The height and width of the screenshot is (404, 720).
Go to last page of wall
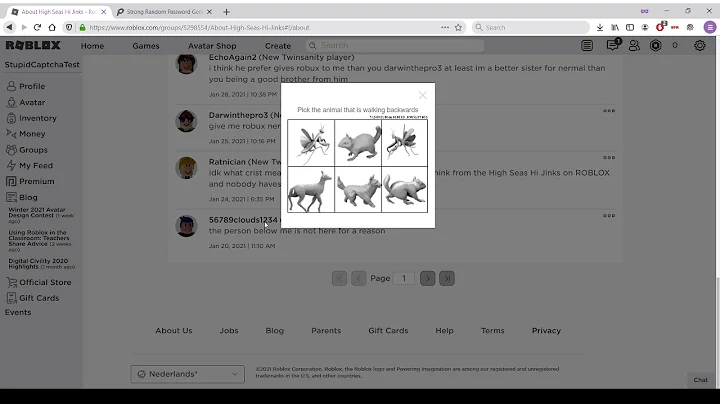click(x=447, y=278)
